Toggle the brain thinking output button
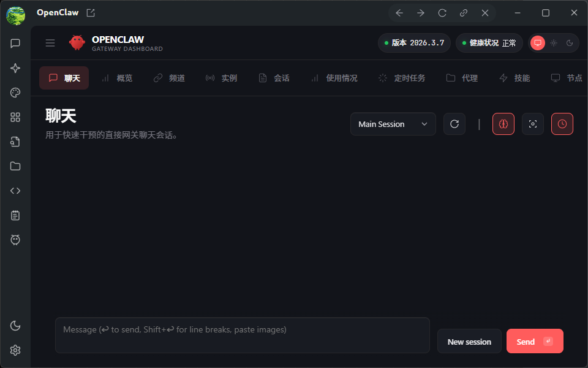This screenshot has height=368, width=588. (x=503, y=124)
